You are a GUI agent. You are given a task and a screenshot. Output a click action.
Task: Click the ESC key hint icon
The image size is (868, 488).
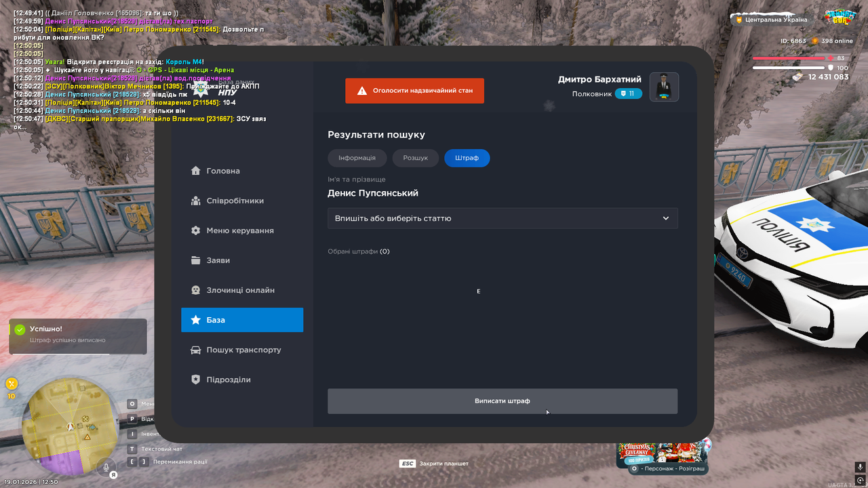(407, 464)
